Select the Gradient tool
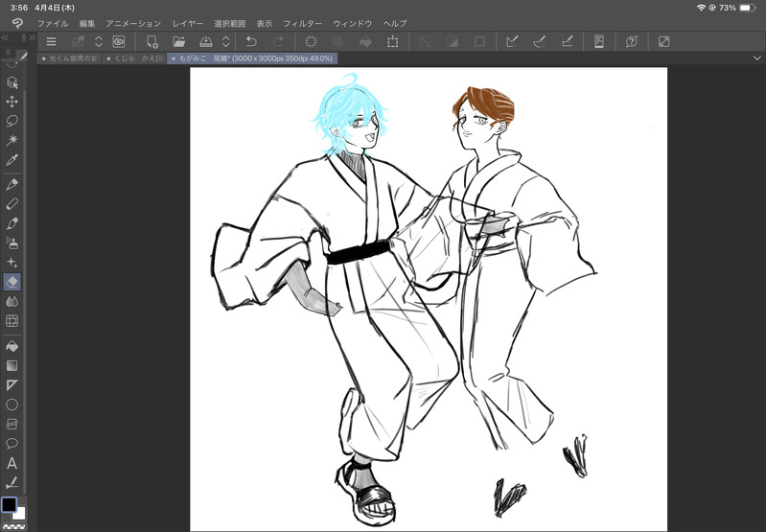766x532 pixels. point(12,365)
